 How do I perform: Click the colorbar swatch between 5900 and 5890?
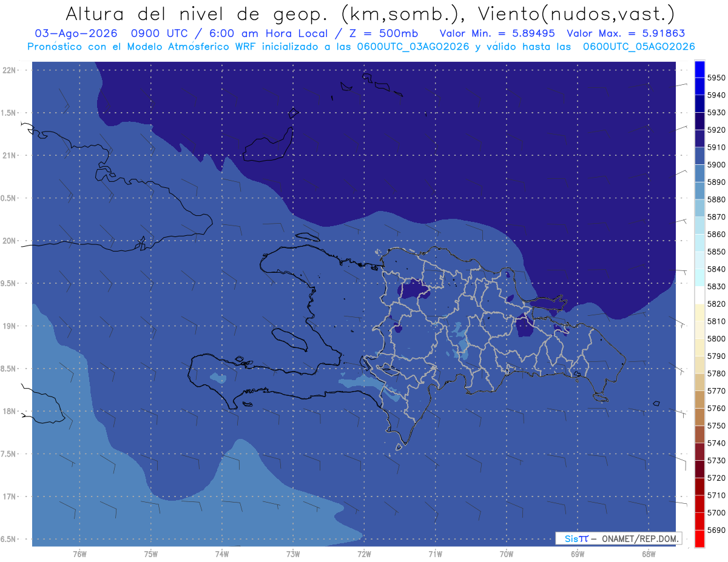[699, 173]
